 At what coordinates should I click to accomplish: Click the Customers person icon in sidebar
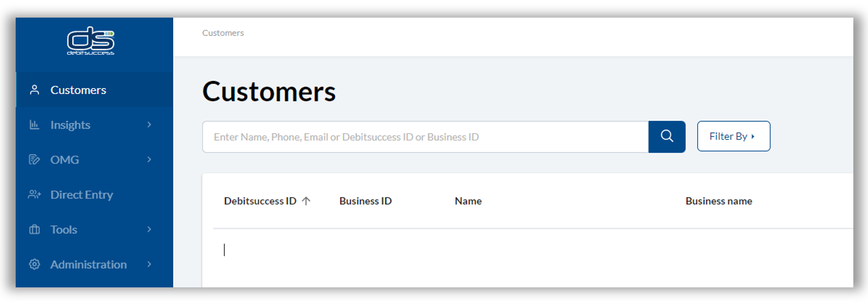(x=34, y=90)
